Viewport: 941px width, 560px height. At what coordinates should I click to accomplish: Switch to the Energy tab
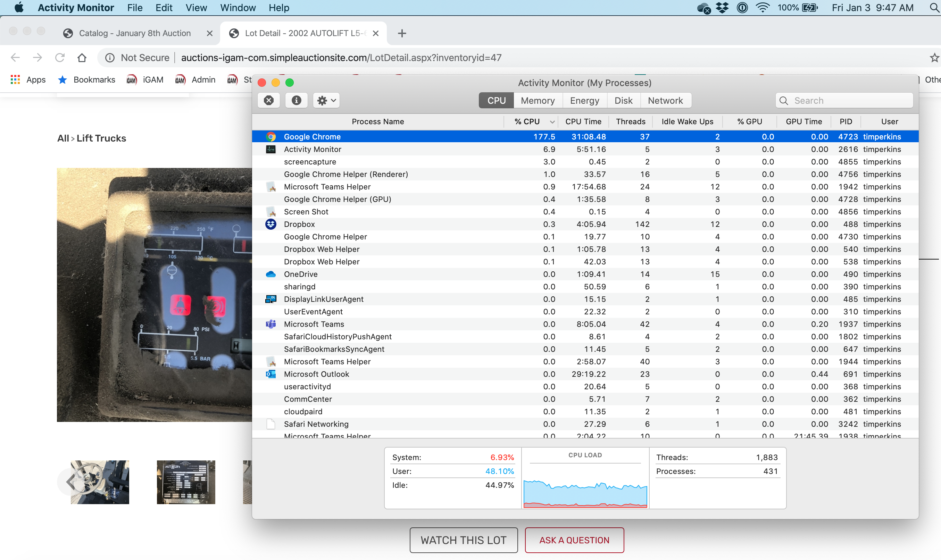click(584, 100)
